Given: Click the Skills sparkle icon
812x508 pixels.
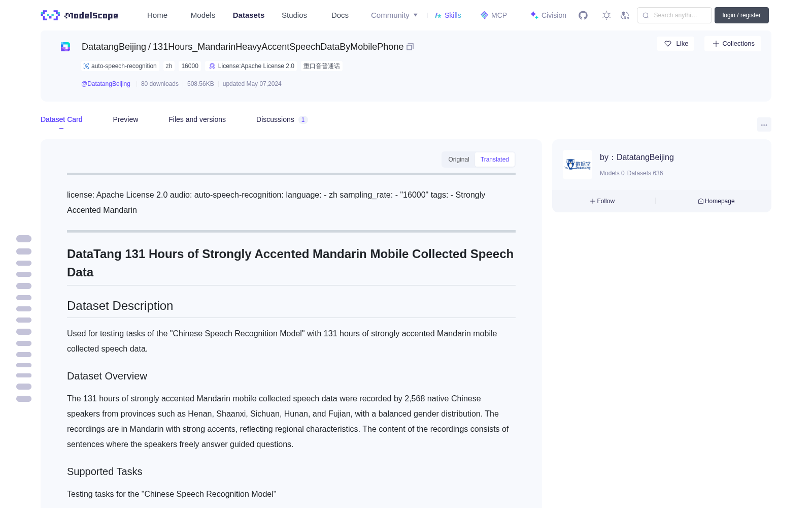Looking at the screenshot, I should [438, 15].
